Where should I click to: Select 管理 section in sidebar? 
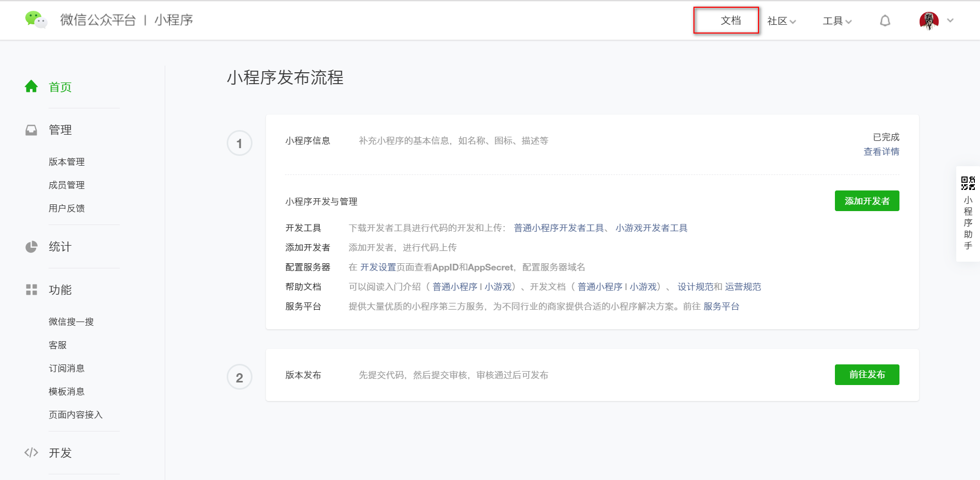[60, 130]
